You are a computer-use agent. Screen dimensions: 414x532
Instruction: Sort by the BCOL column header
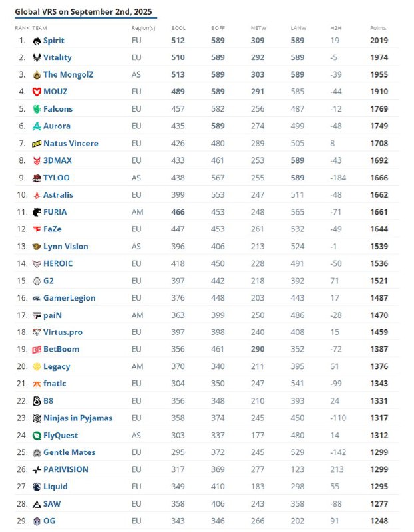coord(178,28)
